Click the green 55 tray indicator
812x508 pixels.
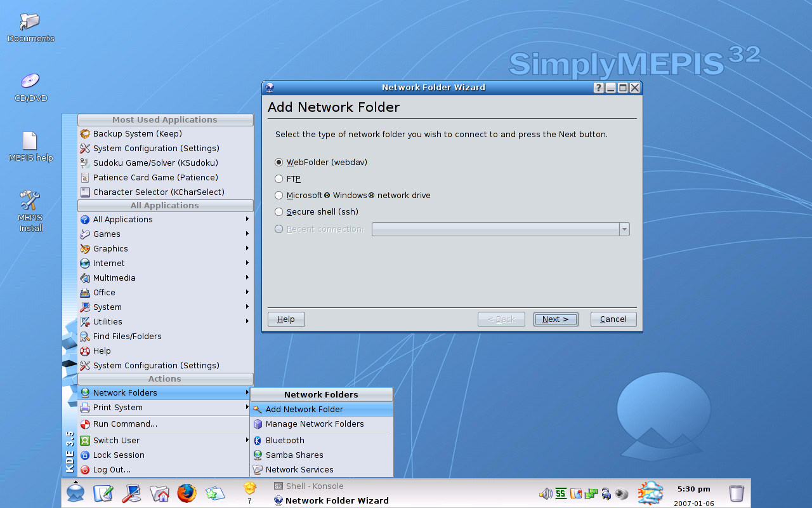click(x=561, y=493)
